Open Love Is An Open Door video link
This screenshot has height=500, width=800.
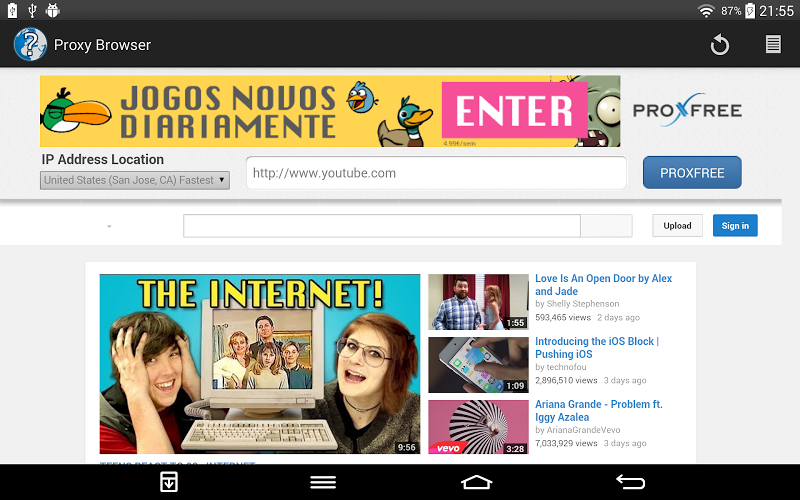tap(603, 285)
